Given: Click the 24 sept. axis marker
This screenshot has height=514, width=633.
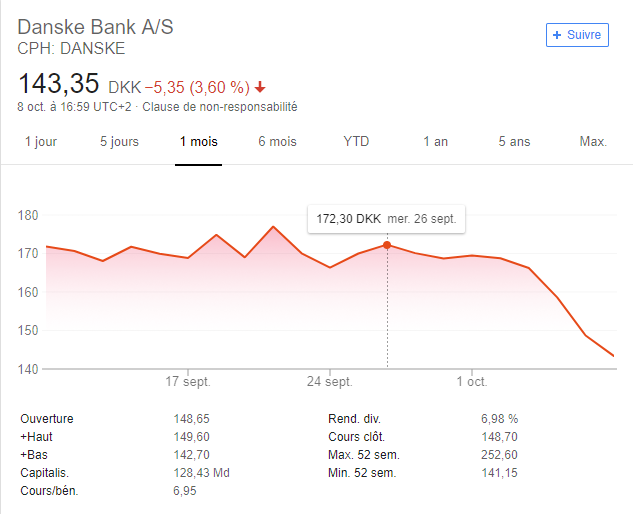Looking at the screenshot, I should pos(330,382).
